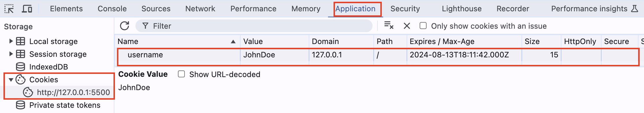Image resolution: width=644 pixels, height=113 pixels.
Task: Click the Cookies cookie icon
Action: point(21,80)
